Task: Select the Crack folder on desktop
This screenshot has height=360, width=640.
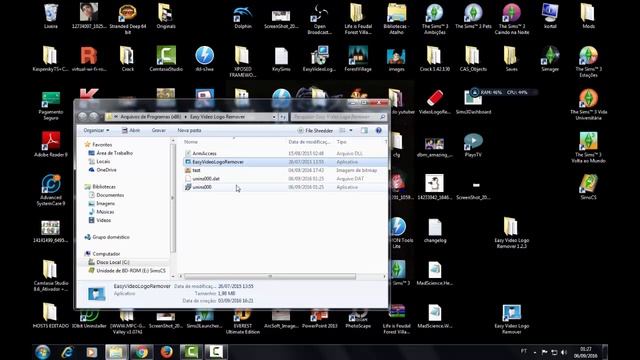Action: [127, 59]
